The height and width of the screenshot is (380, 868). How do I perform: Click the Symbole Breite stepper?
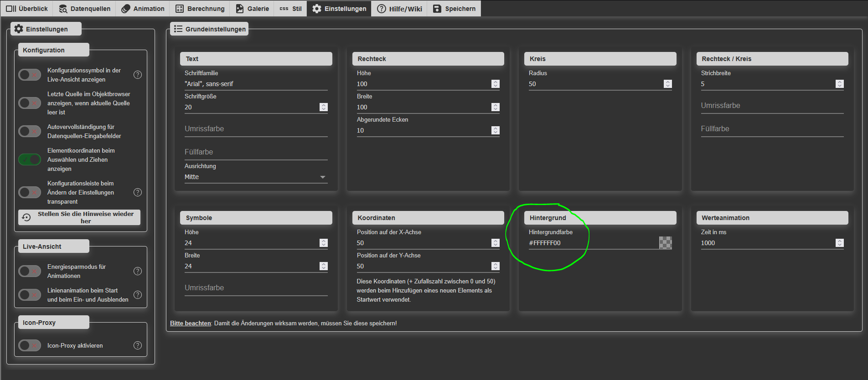click(x=324, y=266)
